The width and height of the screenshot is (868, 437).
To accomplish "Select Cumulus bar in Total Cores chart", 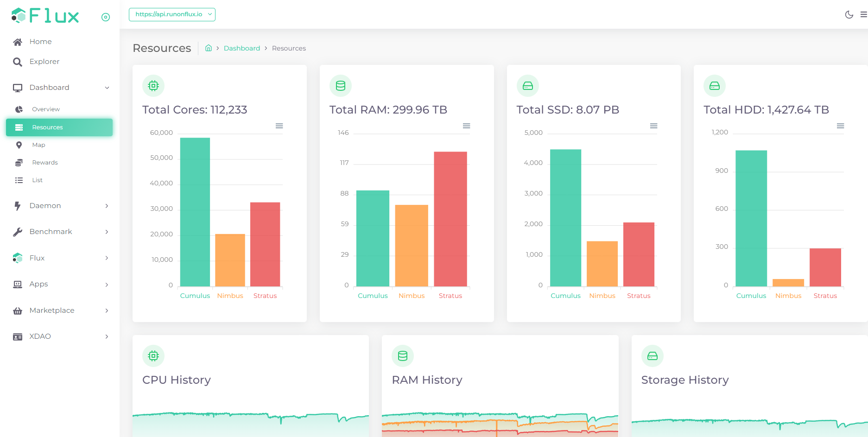I will [x=195, y=212].
